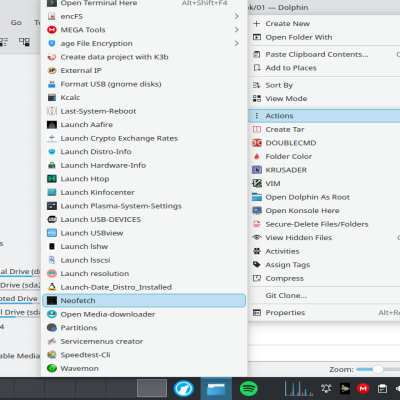
Task: Choose Last-System-Reboot
Action: [144, 111]
